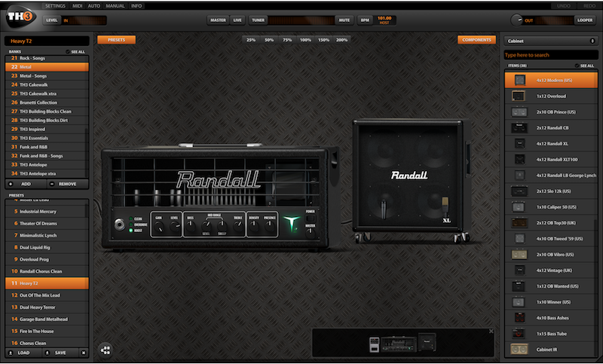This screenshot has height=364, width=603.
Task: Click the amp Gain knob
Action: click(x=158, y=227)
